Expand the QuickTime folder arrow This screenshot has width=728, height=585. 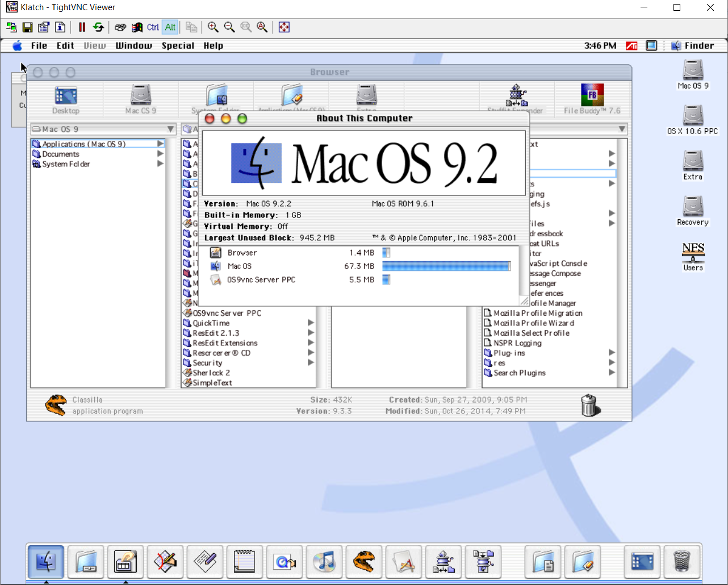coord(311,323)
